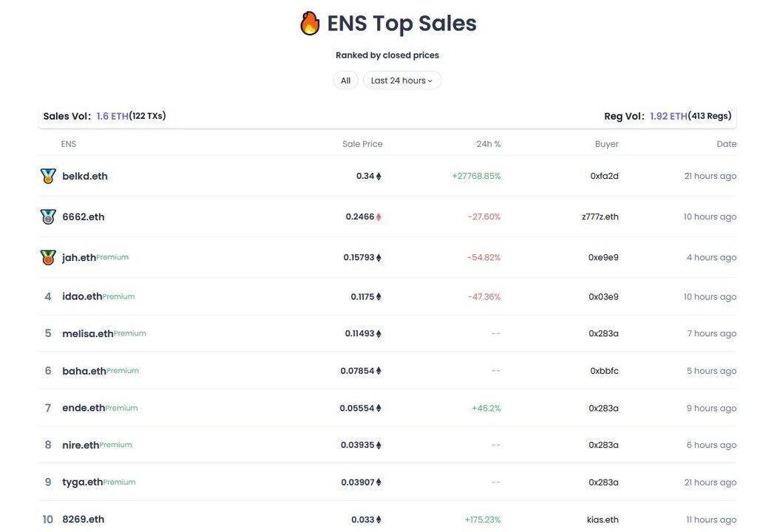Click the Buyer column header

606,144
